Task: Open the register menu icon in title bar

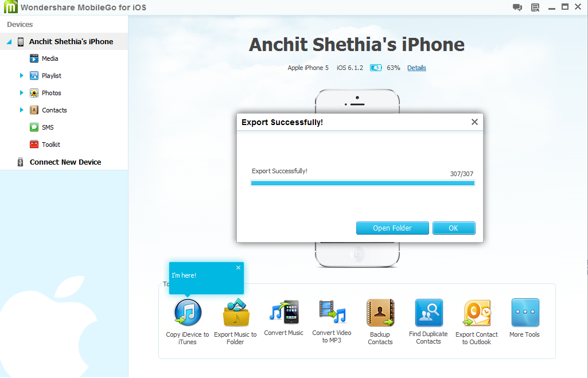Action: pos(535,7)
